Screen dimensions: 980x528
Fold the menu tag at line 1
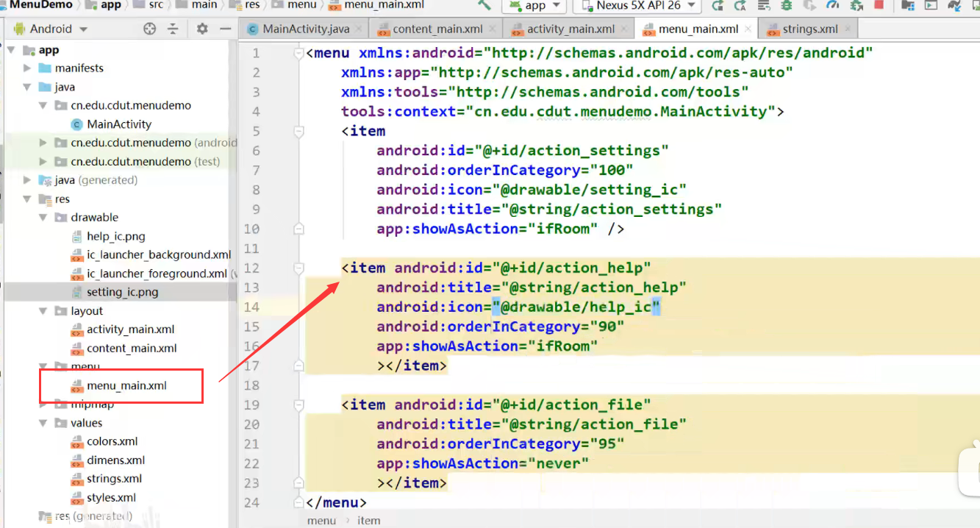point(298,53)
